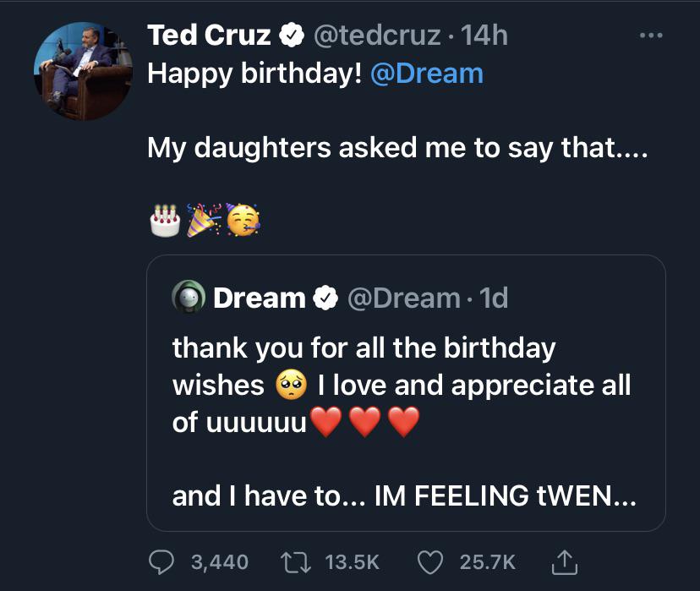This screenshot has width=700, height=591.
Task: Open the @tedcruz handle
Action: (x=377, y=35)
